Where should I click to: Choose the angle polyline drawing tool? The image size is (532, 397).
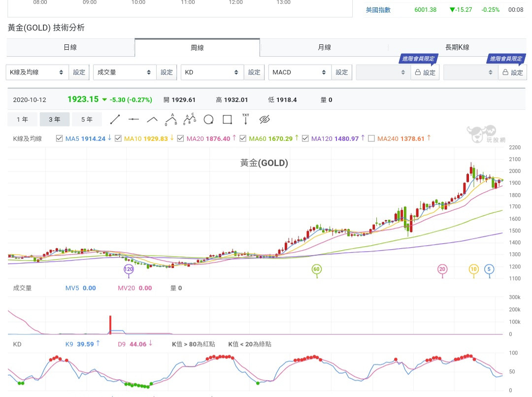coord(152,119)
